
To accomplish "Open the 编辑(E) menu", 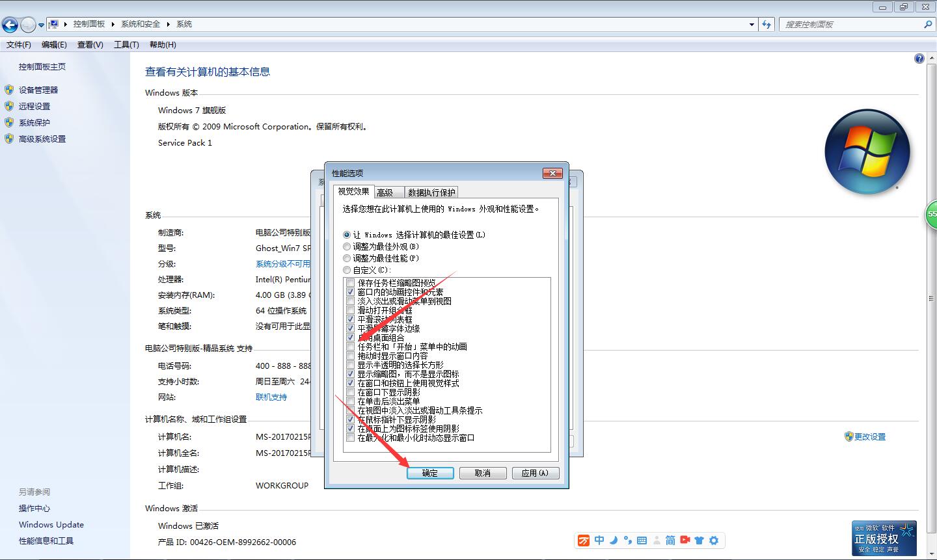I will pos(54,45).
